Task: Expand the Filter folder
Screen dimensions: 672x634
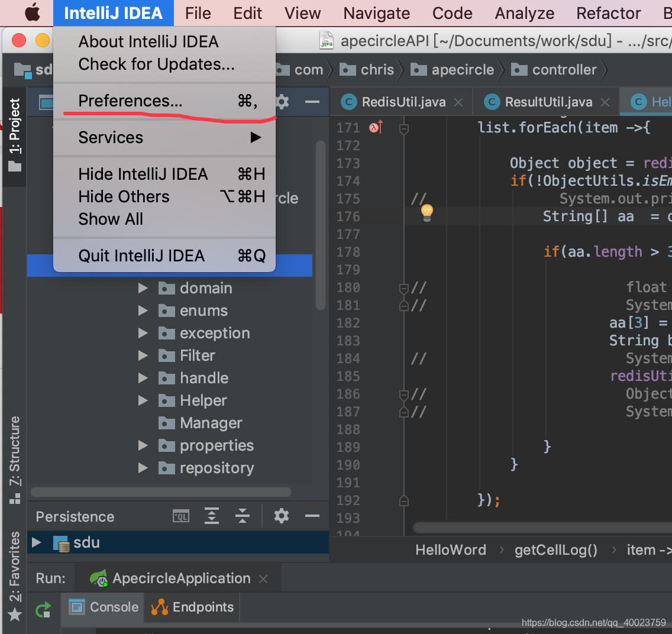Action: tap(143, 355)
